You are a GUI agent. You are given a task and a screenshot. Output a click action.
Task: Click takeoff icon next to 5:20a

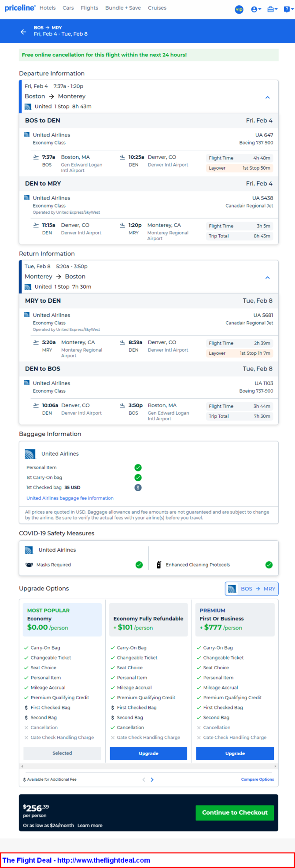pyautogui.click(x=36, y=342)
